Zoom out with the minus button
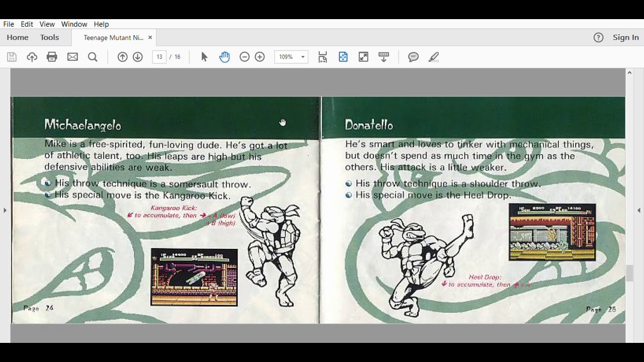Viewport: 644px width, 362px height. [x=245, y=57]
